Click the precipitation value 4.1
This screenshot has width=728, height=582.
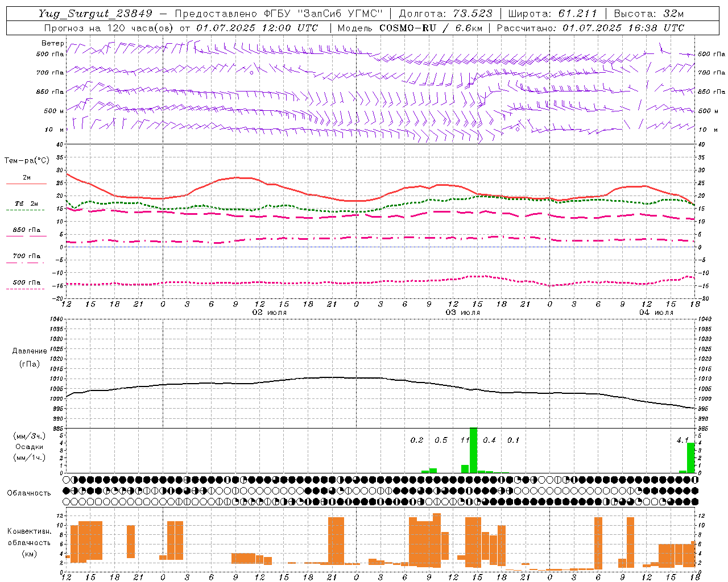pos(682,440)
